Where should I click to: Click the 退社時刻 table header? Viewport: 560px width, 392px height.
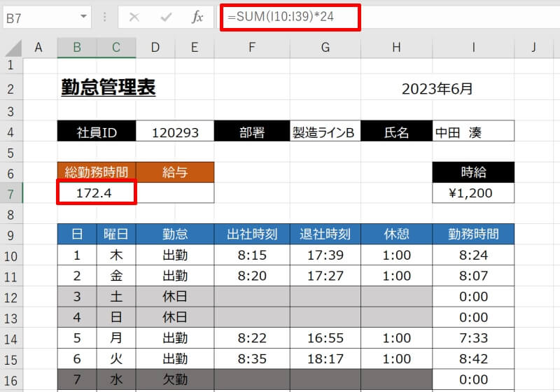click(x=325, y=234)
